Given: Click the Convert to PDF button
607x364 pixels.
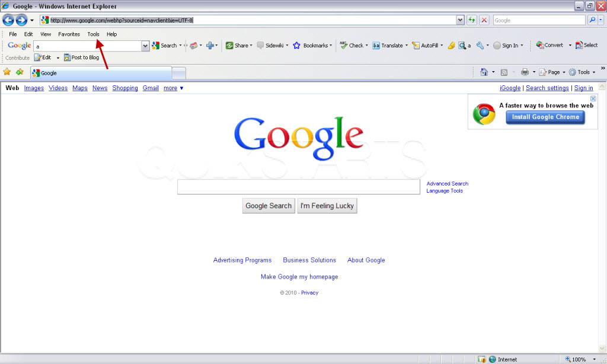Looking at the screenshot, I should pyautogui.click(x=550, y=45).
